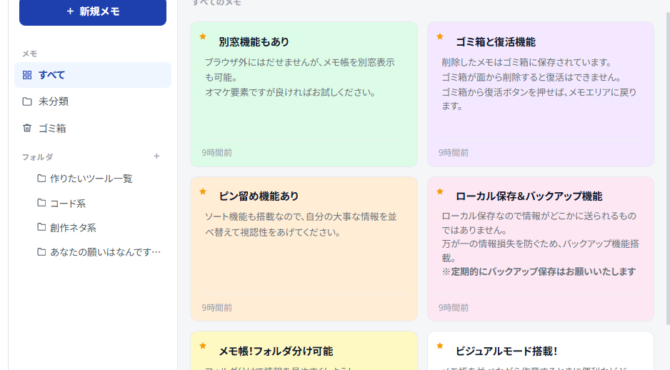This screenshot has height=370, width=670.
Task: Click 9時間前 timestamp on ゴミ箱と復活機能 card
Action: [453, 153]
